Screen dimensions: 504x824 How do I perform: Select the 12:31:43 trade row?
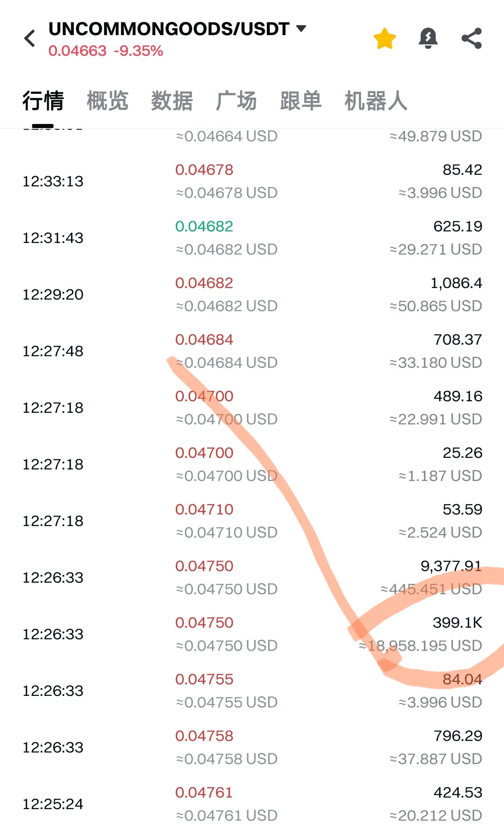point(252,238)
